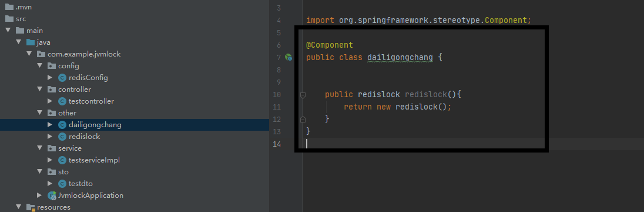Click line number 4 in the gutter

pos(279,20)
